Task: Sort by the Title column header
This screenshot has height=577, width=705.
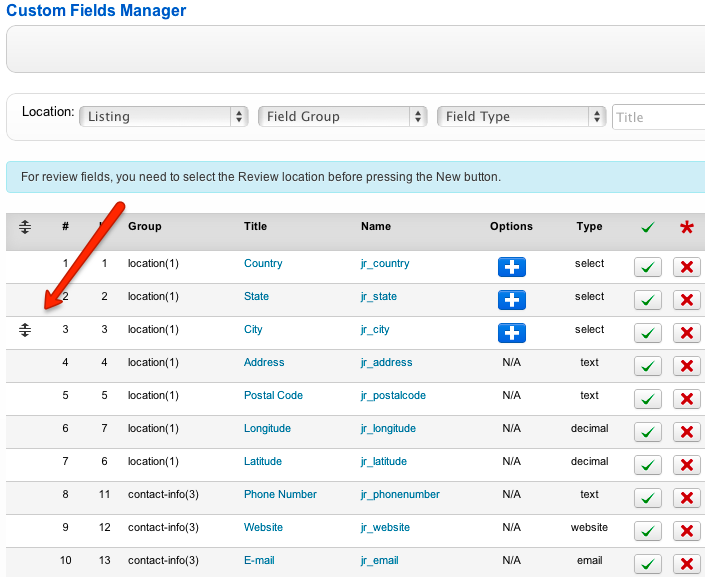Action: (255, 226)
